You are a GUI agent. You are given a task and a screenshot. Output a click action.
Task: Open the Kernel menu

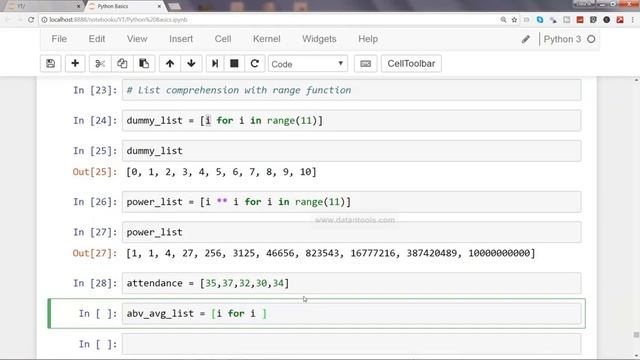click(267, 39)
